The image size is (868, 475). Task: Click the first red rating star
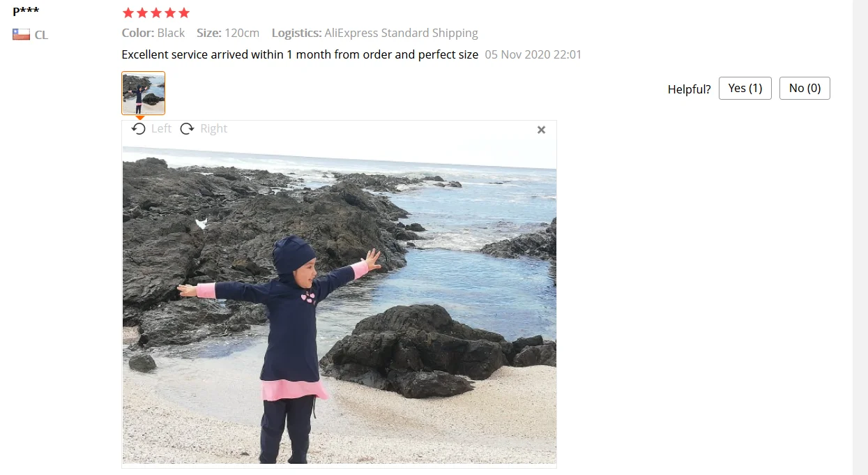(x=128, y=13)
